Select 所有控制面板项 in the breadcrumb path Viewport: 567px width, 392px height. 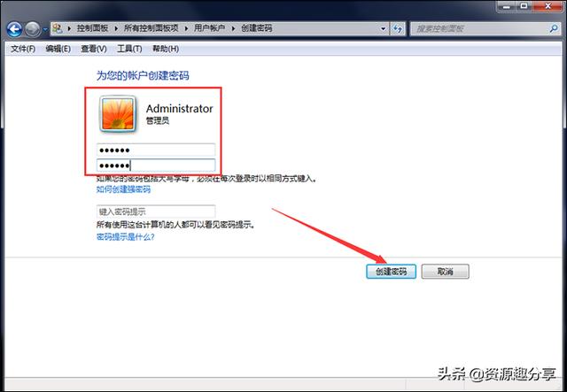[151, 28]
